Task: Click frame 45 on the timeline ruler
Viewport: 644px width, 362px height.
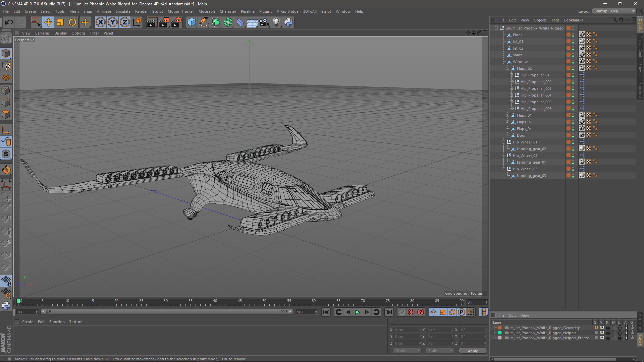Action: [239, 301]
